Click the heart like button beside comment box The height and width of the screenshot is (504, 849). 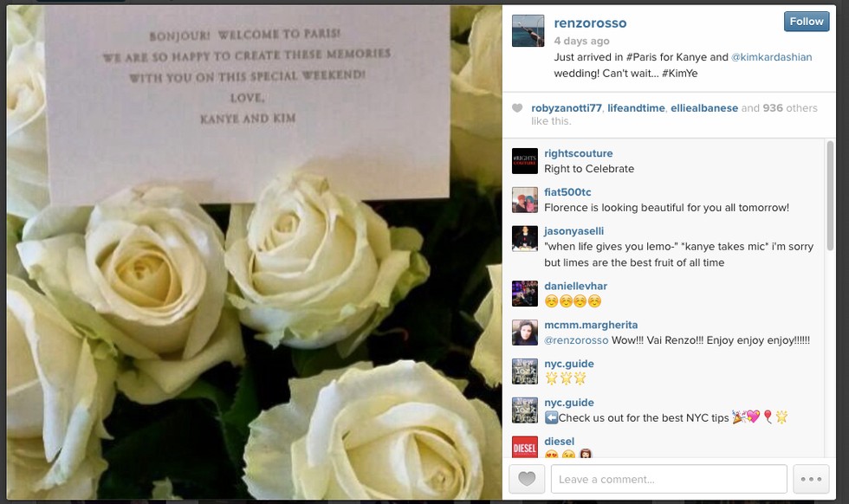(527, 479)
